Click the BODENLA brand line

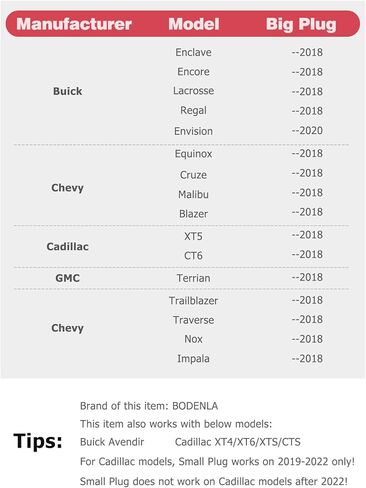pos(149,406)
